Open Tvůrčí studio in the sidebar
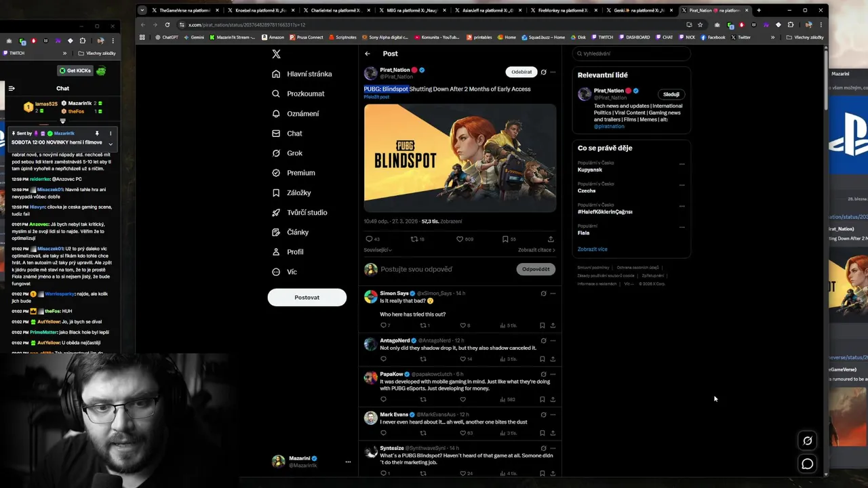The image size is (868, 488). pyautogui.click(x=300, y=212)
